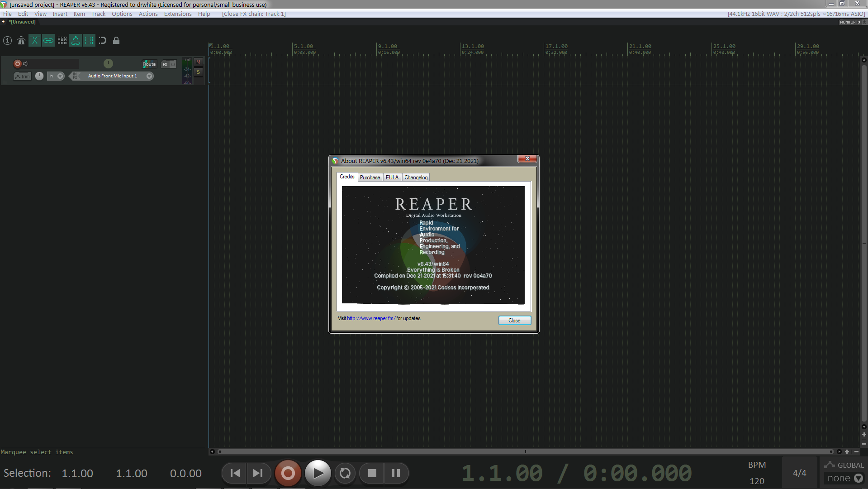Click the transport Record button

pos(288,473)
